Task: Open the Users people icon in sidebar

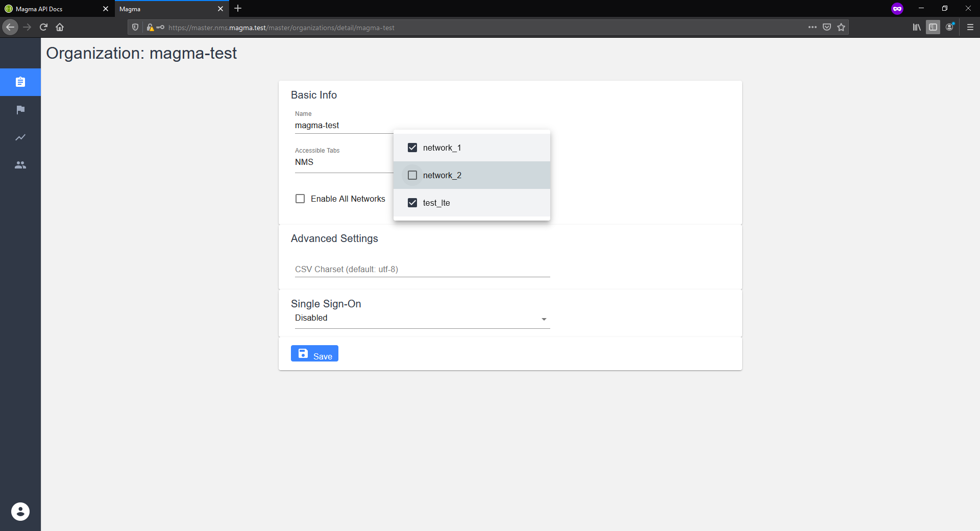Action: (20, 165)
